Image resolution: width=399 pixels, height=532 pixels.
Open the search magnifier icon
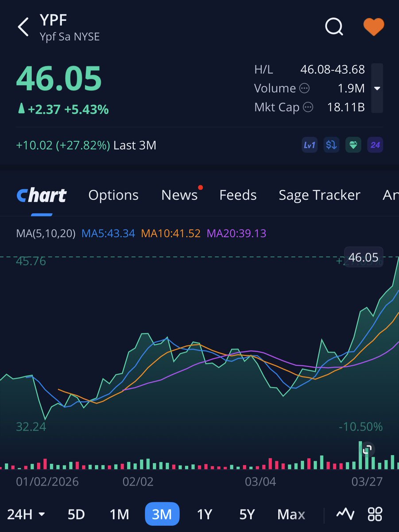(334, 27)
